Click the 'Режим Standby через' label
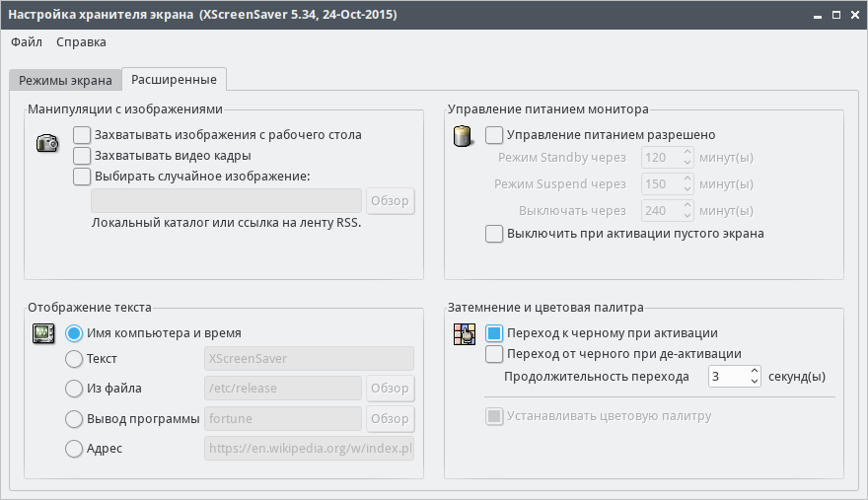Viewport: 868px width, 500px height. (x=562, y=158)
